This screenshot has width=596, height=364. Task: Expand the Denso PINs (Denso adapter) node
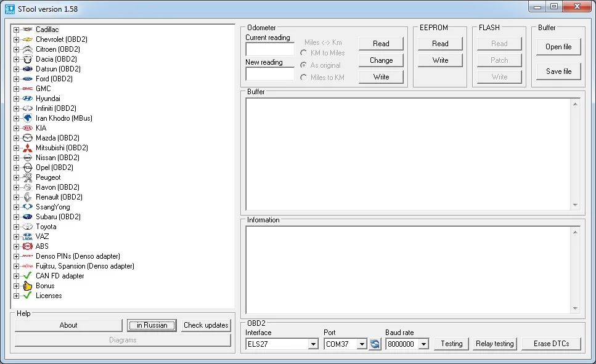16,256
